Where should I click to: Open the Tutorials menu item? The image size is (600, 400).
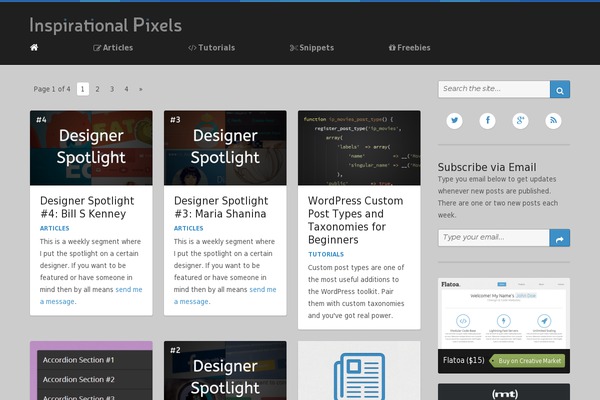click(211, 47)
